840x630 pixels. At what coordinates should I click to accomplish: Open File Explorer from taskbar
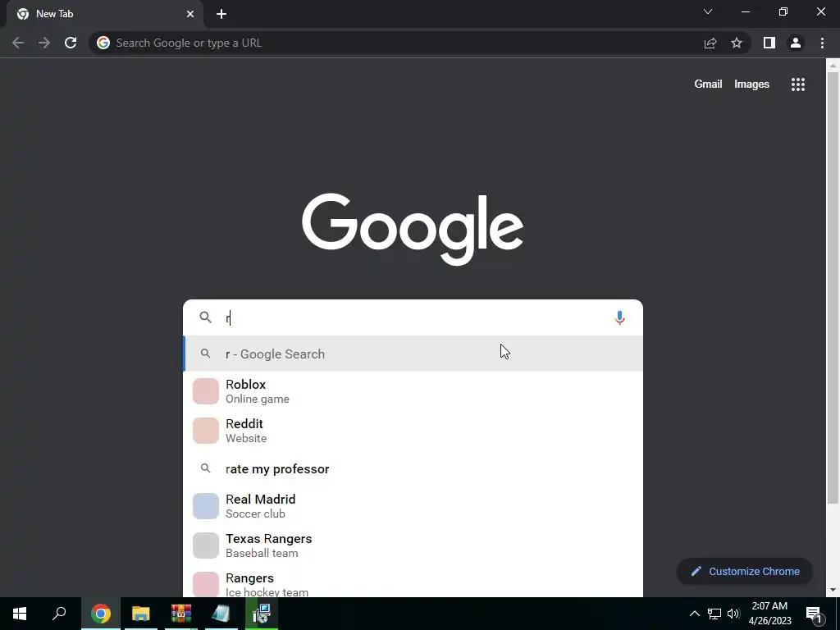tap(141, 614)
